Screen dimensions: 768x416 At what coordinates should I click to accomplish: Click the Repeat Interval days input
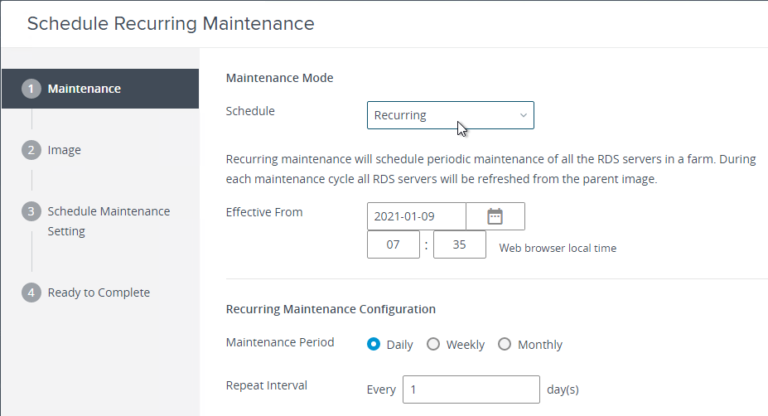(x=471, y=389)
